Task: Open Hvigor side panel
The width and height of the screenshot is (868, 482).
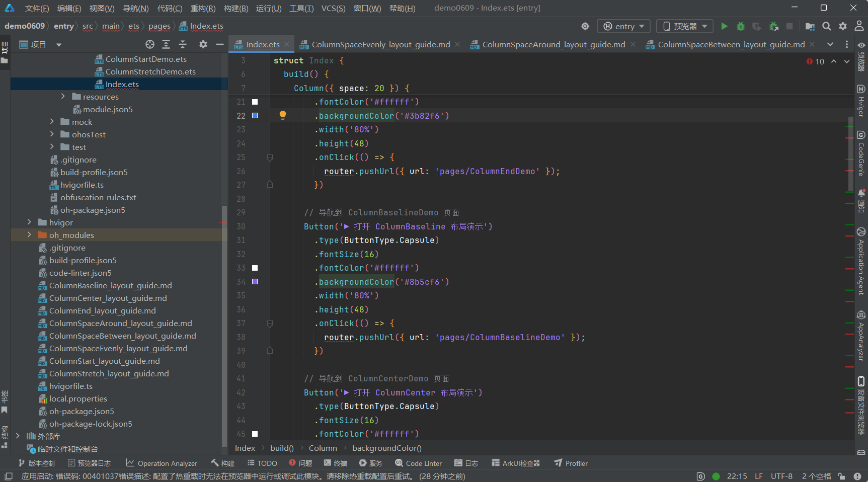Action: click(x=861, y=101)
